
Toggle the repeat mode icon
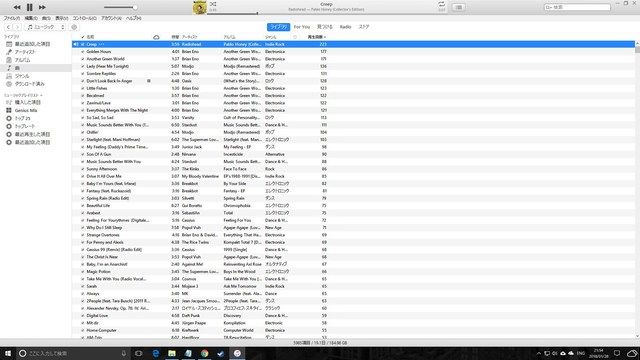coord(441,4)
